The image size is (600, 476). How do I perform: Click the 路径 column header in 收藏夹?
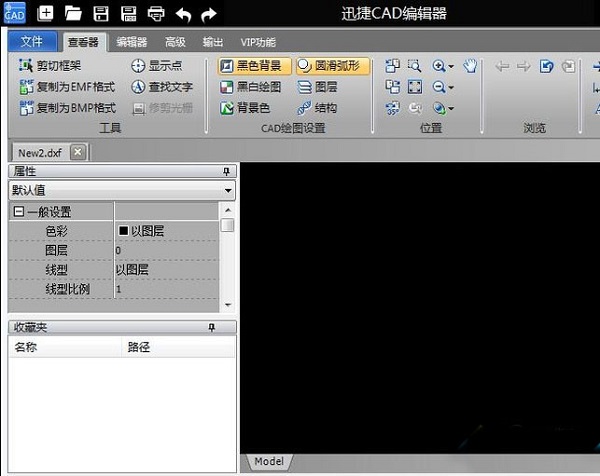[x=178, y=347]
